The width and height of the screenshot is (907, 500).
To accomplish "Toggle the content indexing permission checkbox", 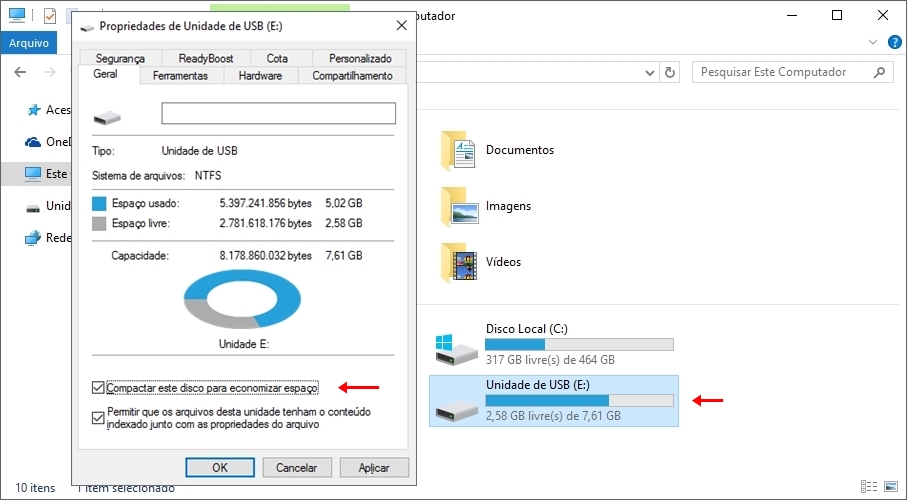I will (x=98, y=417).
